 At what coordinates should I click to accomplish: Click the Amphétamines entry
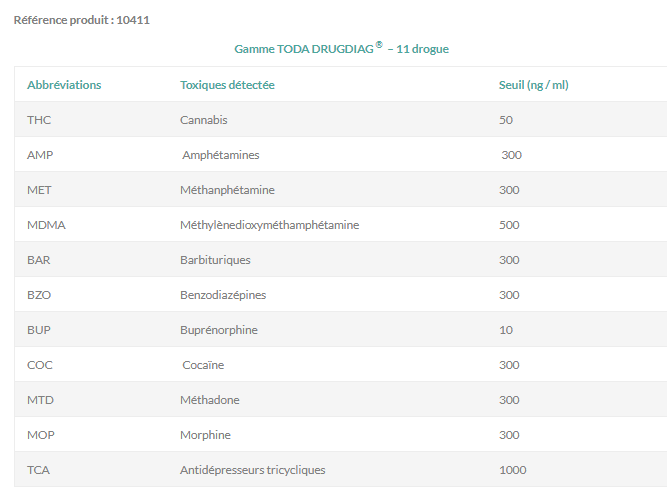(220, 155)
